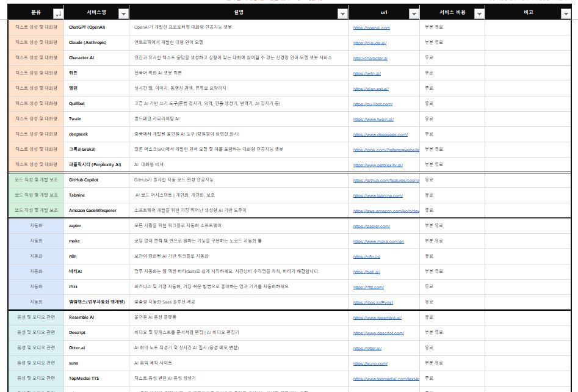The height and width of the screenshot is (392, 578).
Task: Select the ifttt service name cell
Action: pyautogui.click(x=96, y=287)
